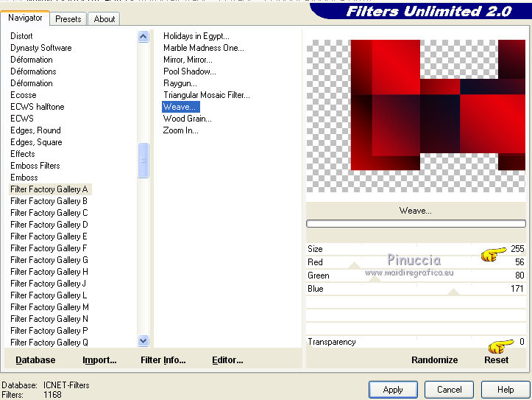Select Filter Factory Gallery E
The width and height of the screenshot is (532, 400).
[x=49, y=236]
